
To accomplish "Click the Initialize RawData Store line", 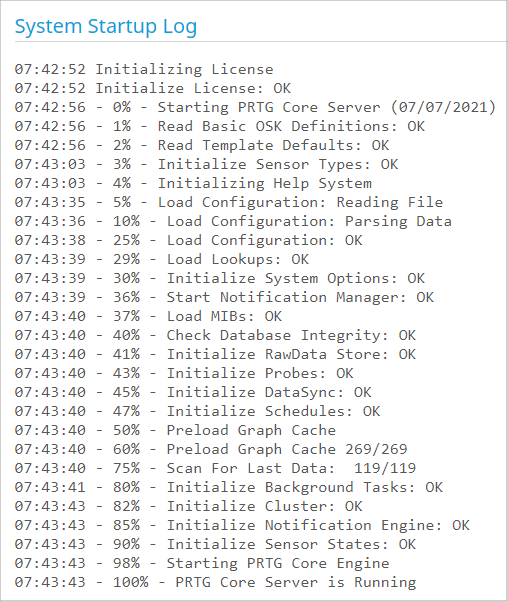I will tap(215, 354).
